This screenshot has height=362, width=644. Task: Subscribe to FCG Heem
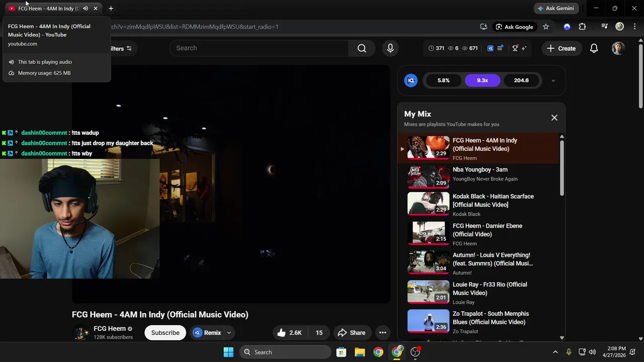click(x=165, y=332)
